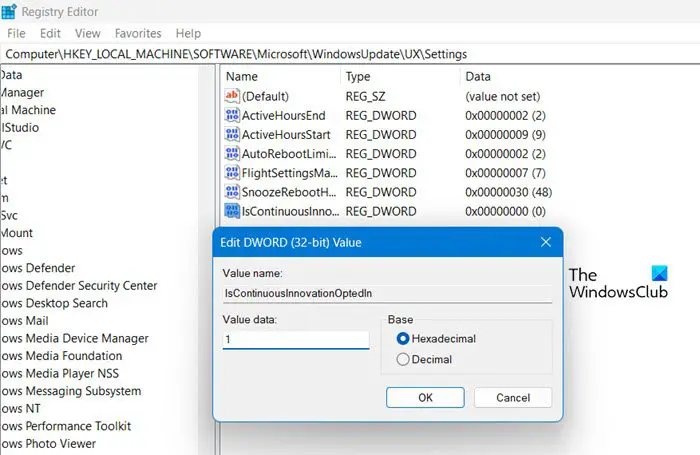Open the Help menu
This screenshot has height=455, width=700.
(x=188, y=33)
